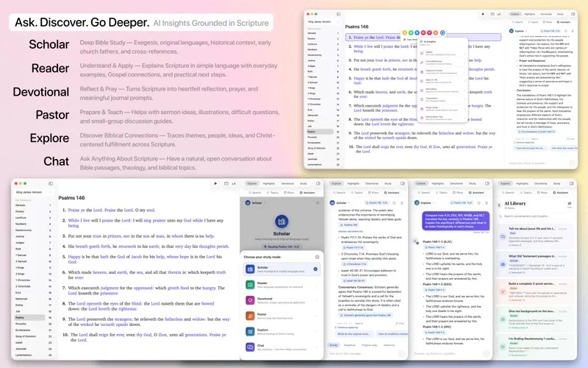The width and height of the screenshot is (588, 368).
Task: Click the Chat bubbles mode icon
Action: (x=250, y=347)
